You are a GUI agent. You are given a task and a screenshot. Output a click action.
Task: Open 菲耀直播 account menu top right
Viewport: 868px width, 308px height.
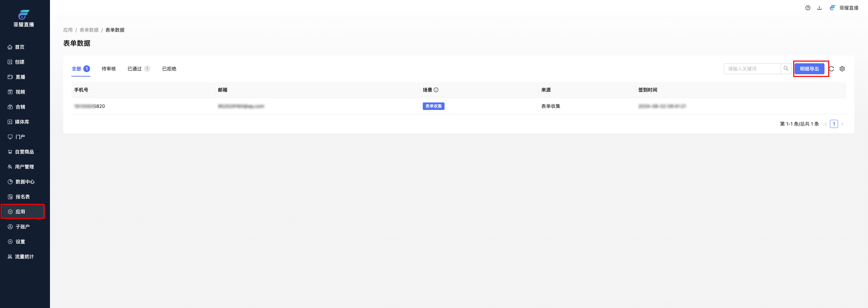tap(844, 8)
